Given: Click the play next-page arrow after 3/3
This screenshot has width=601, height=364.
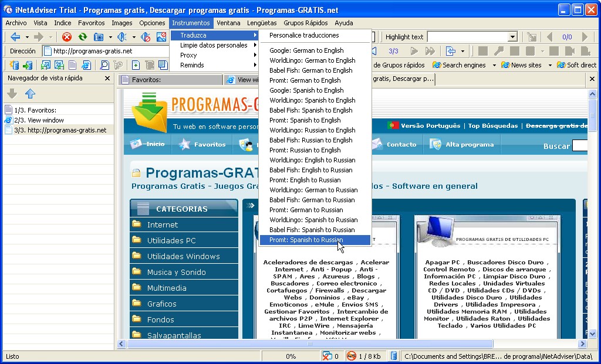Looking at the screenshot, I should click(414, 51).
